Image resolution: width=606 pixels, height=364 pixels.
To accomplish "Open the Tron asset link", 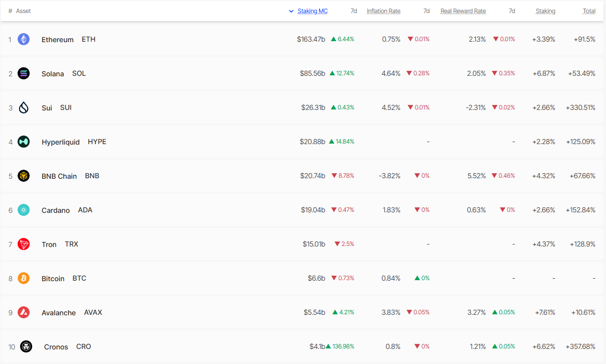I will point(49,245).
